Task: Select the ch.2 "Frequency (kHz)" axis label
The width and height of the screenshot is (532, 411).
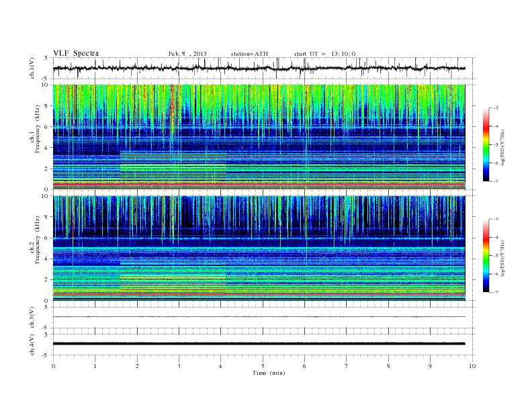Action: click(38, 240)
